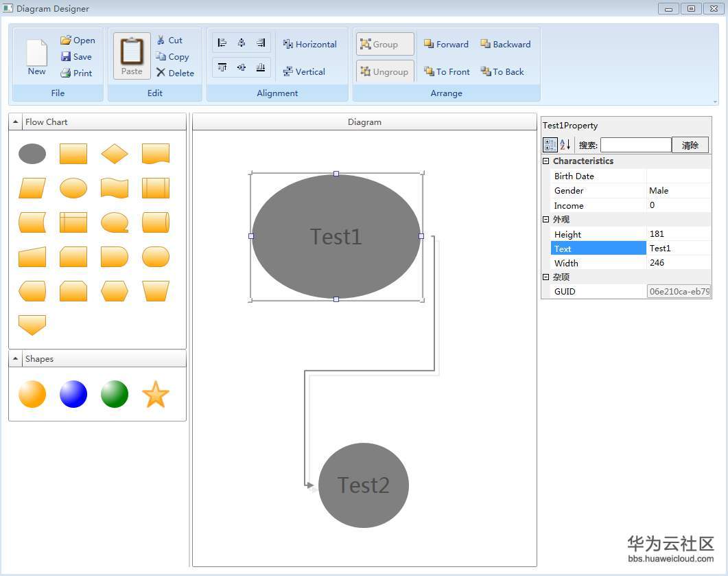The height and width of the screenshot is (576, 728).
Task: Collapse the 杂项 property category
Action: coord(546,277)
